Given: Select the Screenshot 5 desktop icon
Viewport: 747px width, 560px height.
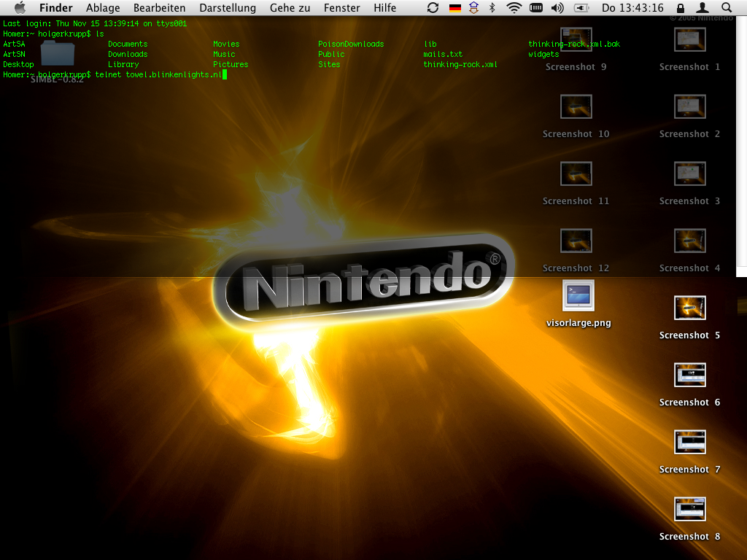Looking at the screenshot, I should [689, 308].
